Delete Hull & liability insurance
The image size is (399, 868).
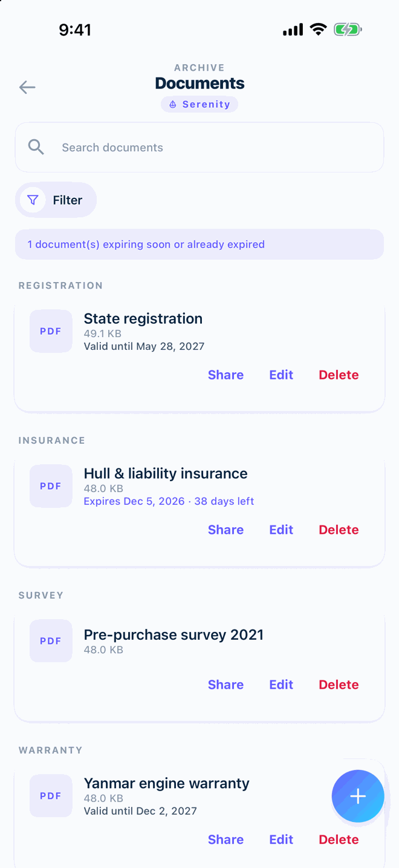point(339,530)
